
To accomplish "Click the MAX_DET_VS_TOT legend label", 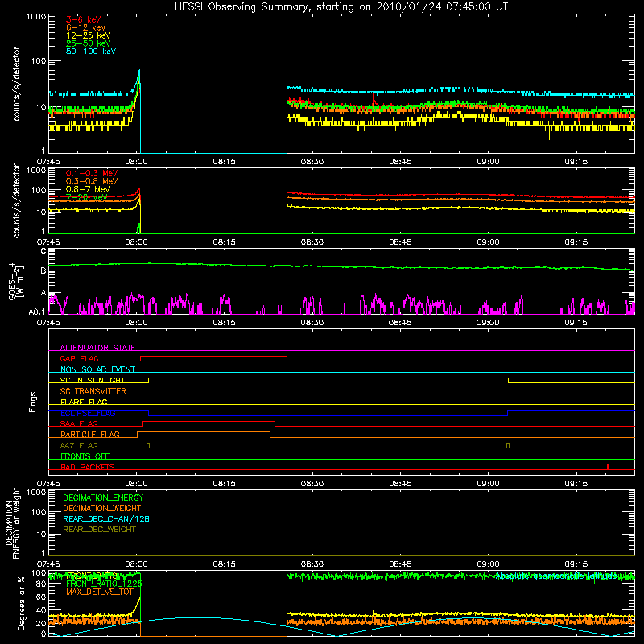I will click(x=99, y=592).
